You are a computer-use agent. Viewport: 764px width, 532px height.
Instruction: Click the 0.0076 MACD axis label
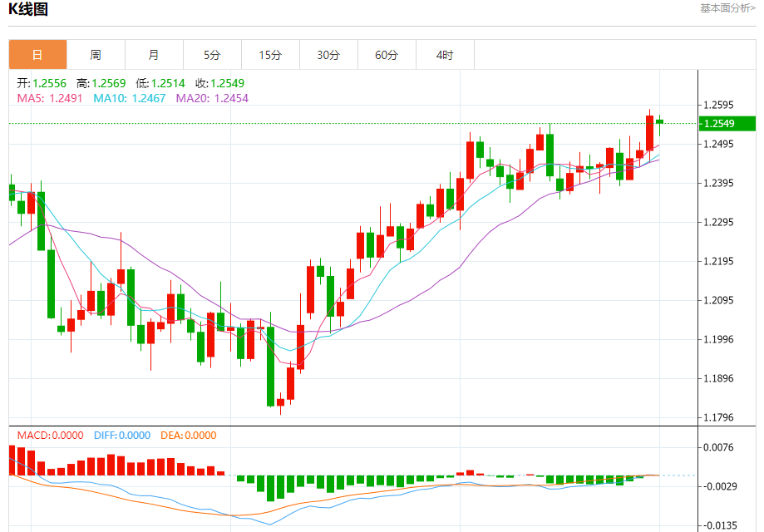pos(718,447)
